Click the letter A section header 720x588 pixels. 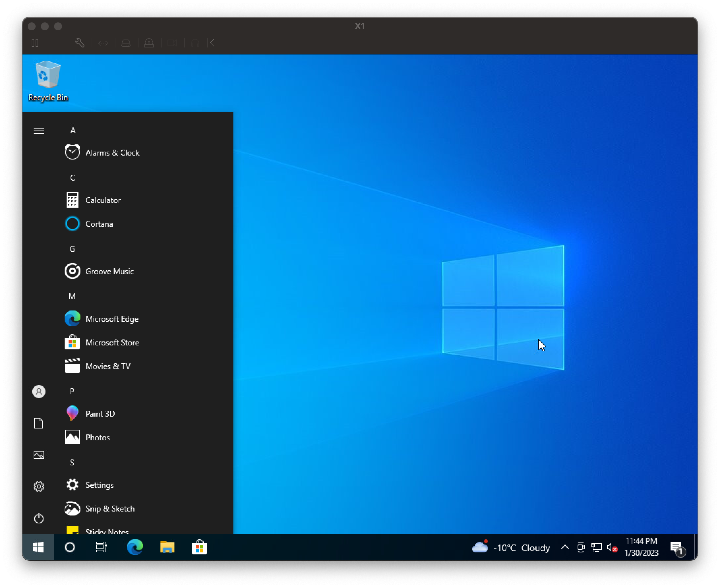(73, 131)
